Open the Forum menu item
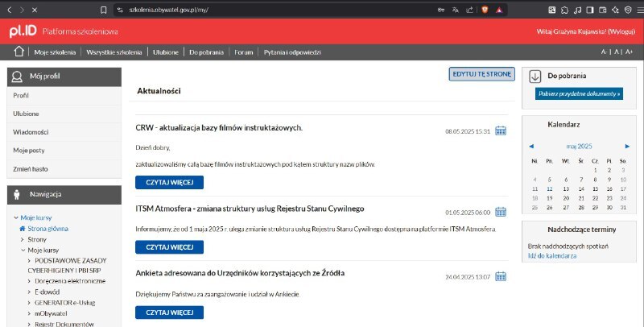Viewport: 644px width, 327px height. [243, 52]
